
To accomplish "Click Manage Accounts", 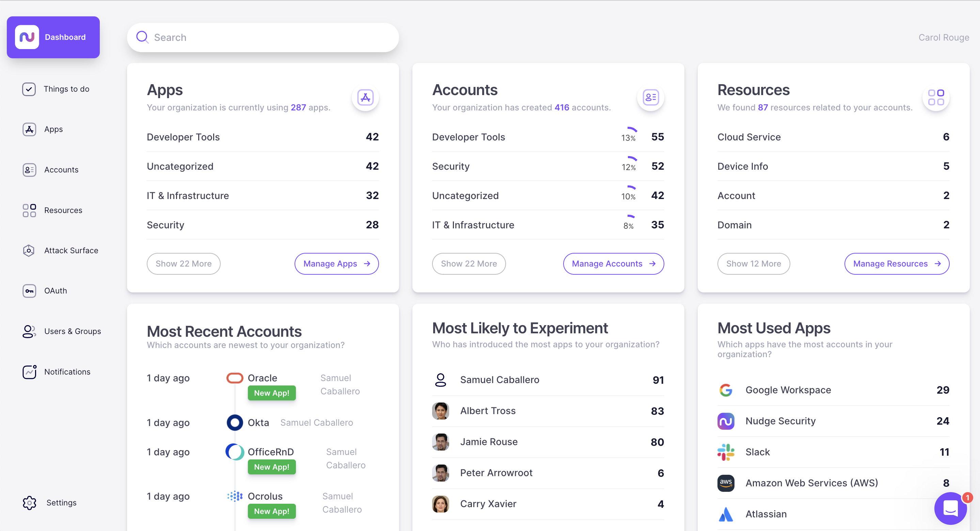I will 613,263.
